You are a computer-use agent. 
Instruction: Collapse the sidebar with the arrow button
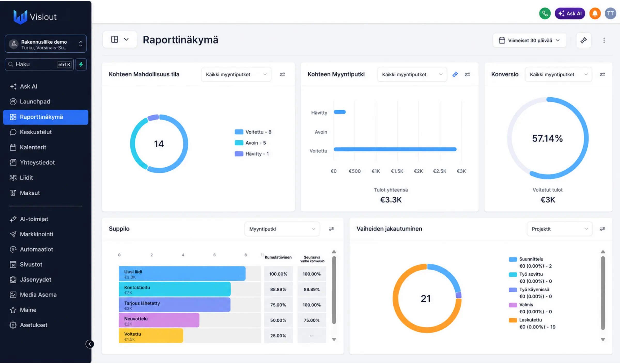click(x=90, y=344)
